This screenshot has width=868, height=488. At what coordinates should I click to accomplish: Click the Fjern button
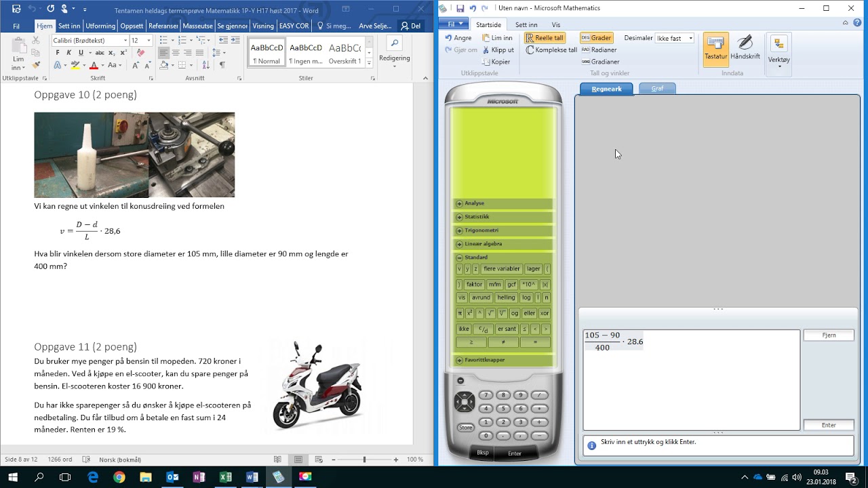pyautogui.click(x=829, y=335)
